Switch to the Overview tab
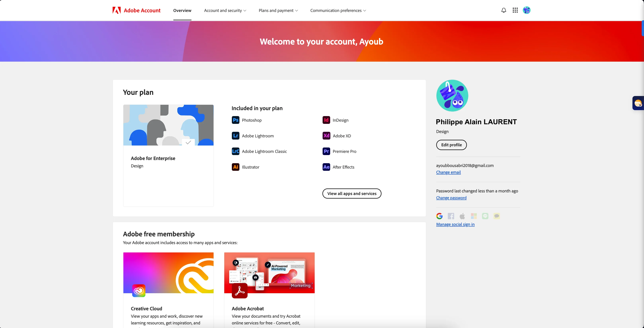Image resolution: width=644 pixels, height=328 pixels. tap(182, 10)
